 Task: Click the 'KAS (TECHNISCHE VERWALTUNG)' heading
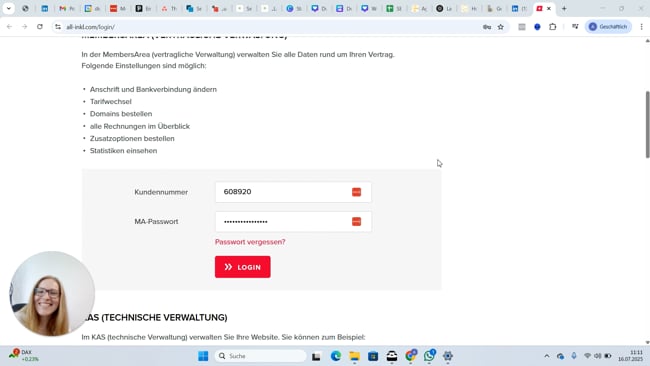click(x=155, y=318)
